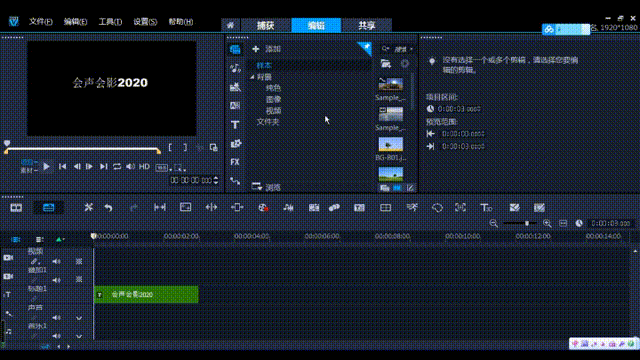The height and width of the screenshot is (360, 640).
Task: Toggle repeat playback loop
Action: pyautogui.click(x=117, y=167)
